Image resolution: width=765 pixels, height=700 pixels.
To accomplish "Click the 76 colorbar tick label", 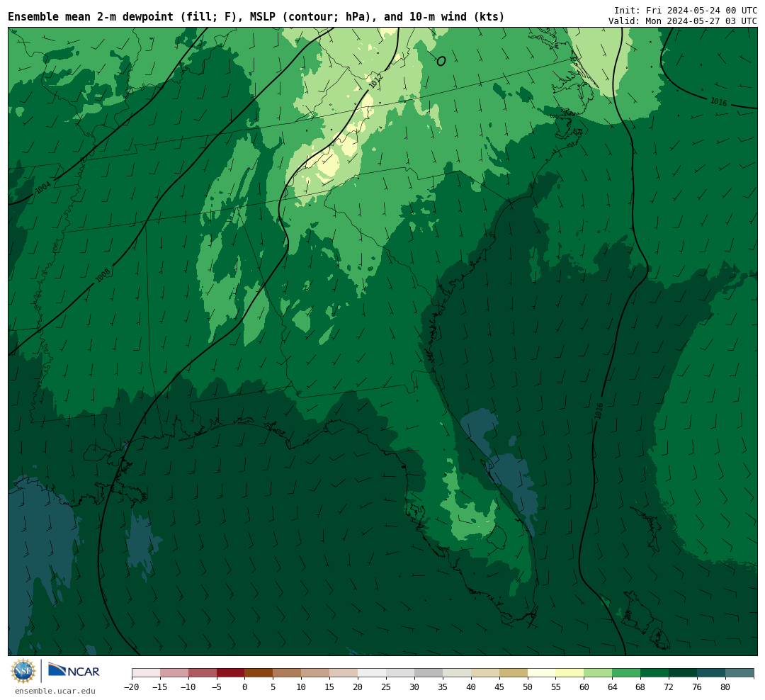I will pyautogui.click(x=698, y=687).
